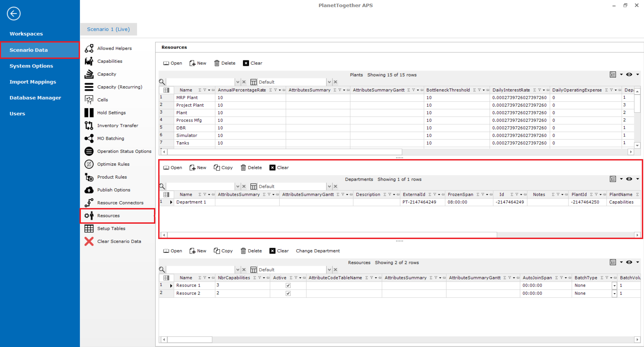
Task: Click Plants grid scroll down arrow
Action: tap(637, 145)
